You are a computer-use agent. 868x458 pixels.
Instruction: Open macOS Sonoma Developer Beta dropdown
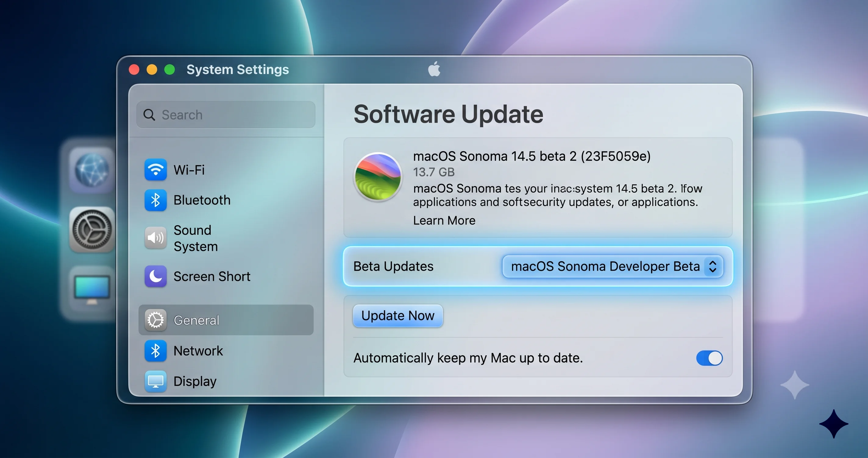[612, 266]
